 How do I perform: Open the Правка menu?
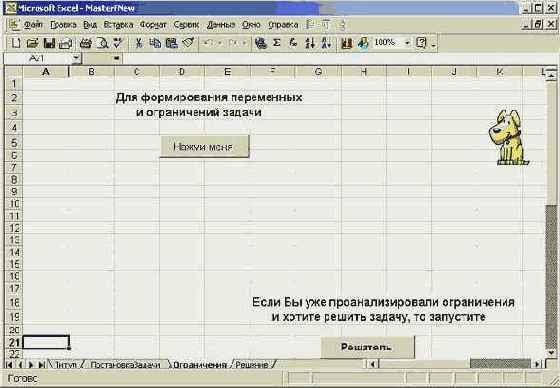click(x=63, y=25)
